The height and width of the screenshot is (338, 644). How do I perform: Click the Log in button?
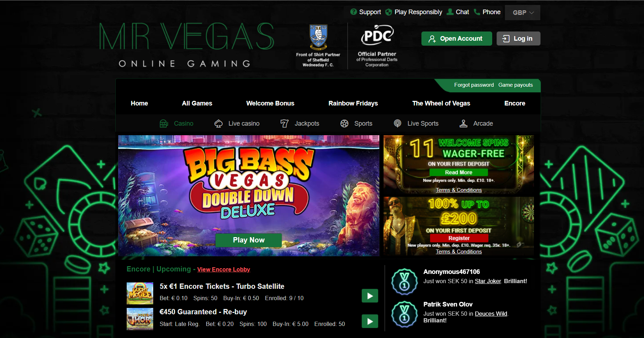[x=518, y=39]
